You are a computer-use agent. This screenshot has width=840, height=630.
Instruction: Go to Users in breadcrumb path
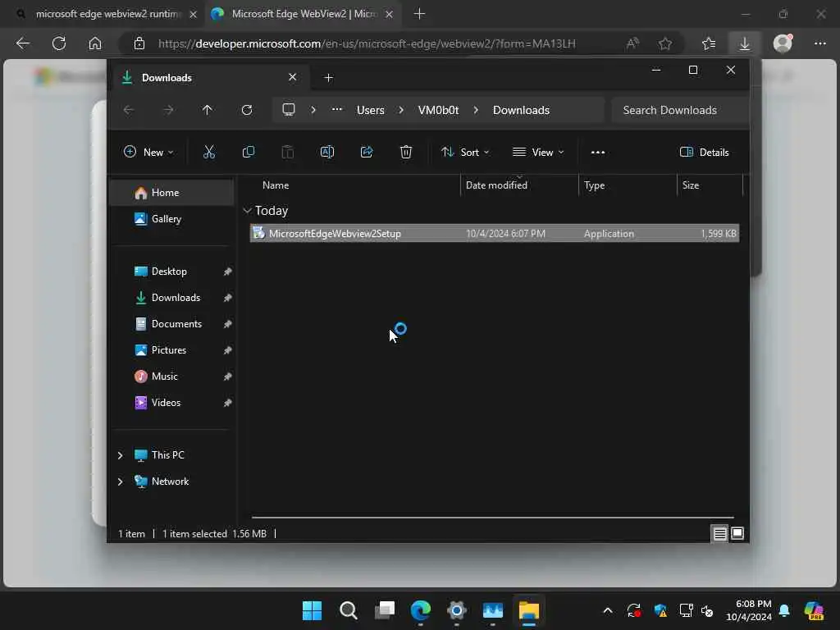[370, 110]
